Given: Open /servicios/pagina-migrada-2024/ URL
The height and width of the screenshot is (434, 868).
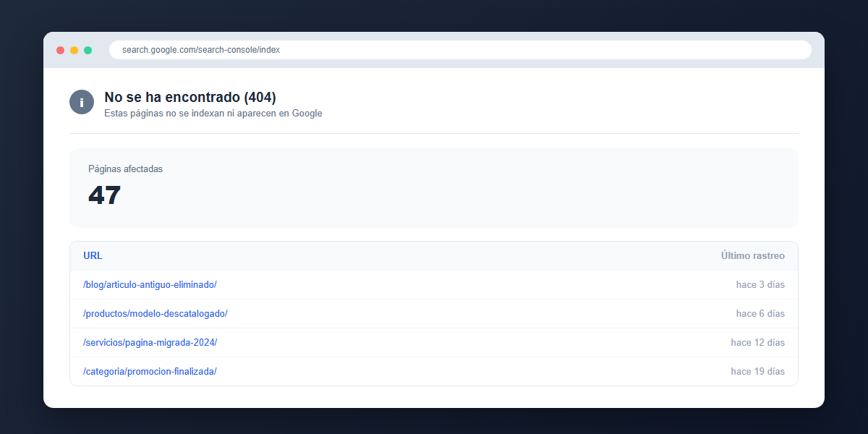Looking at the screenshot, I should pyautogui.click(x=150, y=343).
